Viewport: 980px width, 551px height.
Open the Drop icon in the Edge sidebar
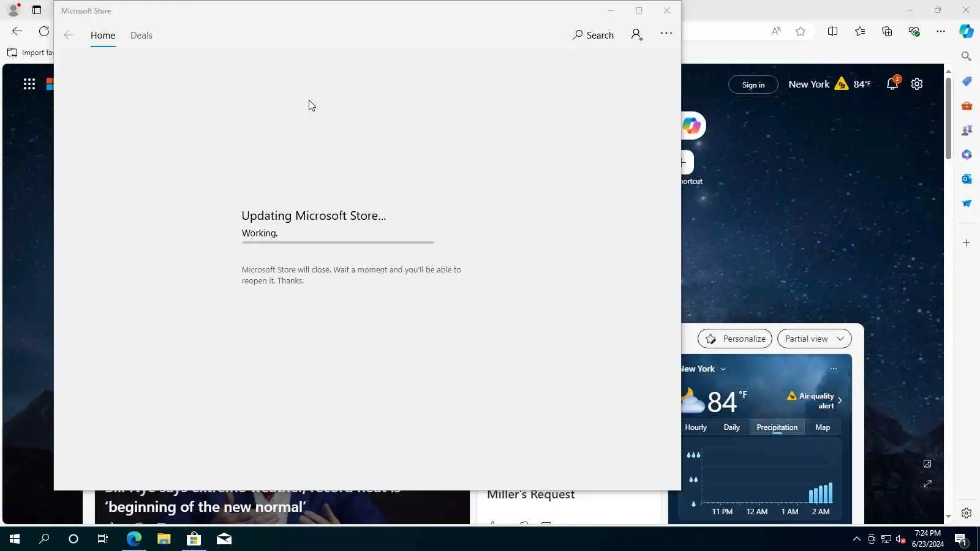pos(967,204)
